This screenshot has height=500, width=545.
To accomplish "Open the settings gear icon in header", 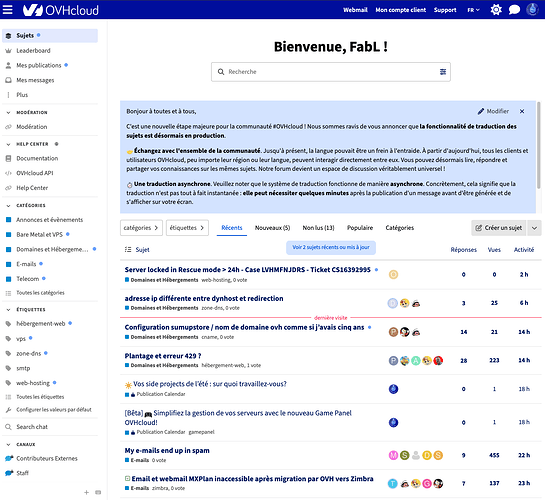I will (x=496, y=10).
